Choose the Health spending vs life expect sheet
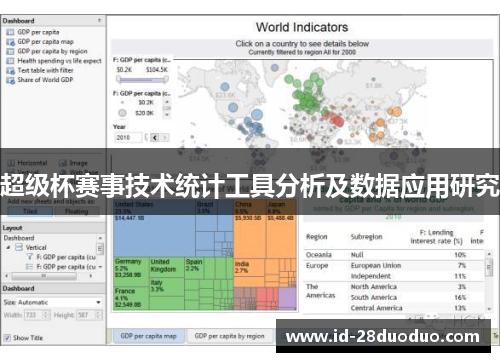 59,61
